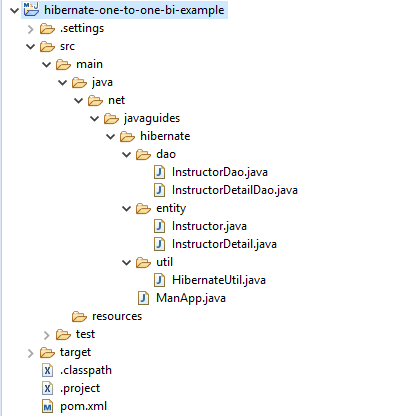The height and width of the screenshot is (416, 407).
Task: Click the Maven project icon for hibernate-one-to-one-bi-example
Action: pyautogui.click(x=31, y=9)
